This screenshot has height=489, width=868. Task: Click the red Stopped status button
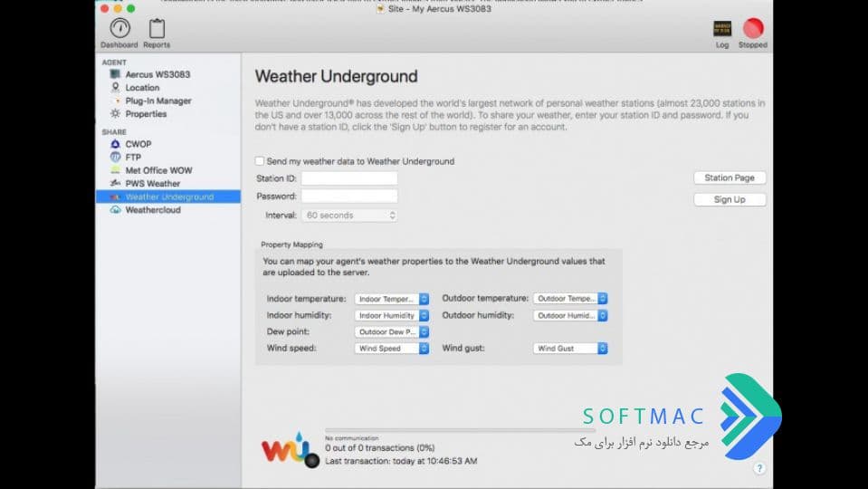753,28
